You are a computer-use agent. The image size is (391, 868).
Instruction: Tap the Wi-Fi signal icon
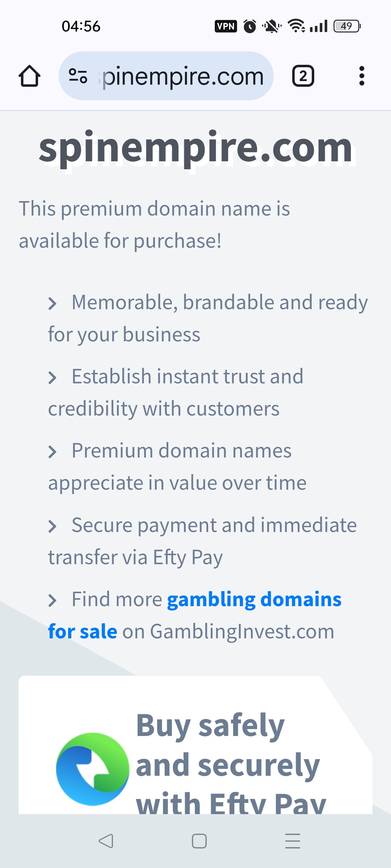coord(296,26)
